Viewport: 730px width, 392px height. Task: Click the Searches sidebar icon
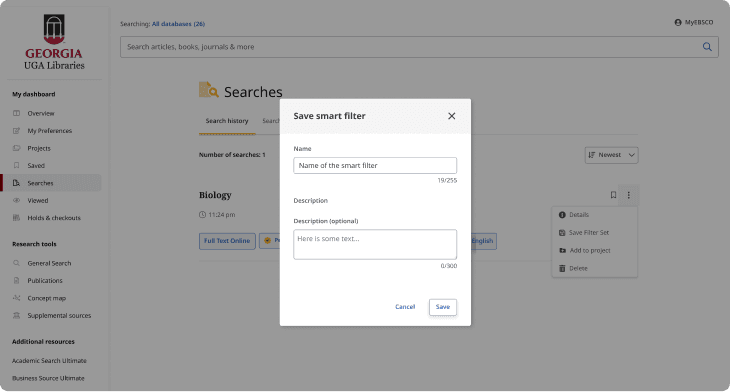coord(16,183)
